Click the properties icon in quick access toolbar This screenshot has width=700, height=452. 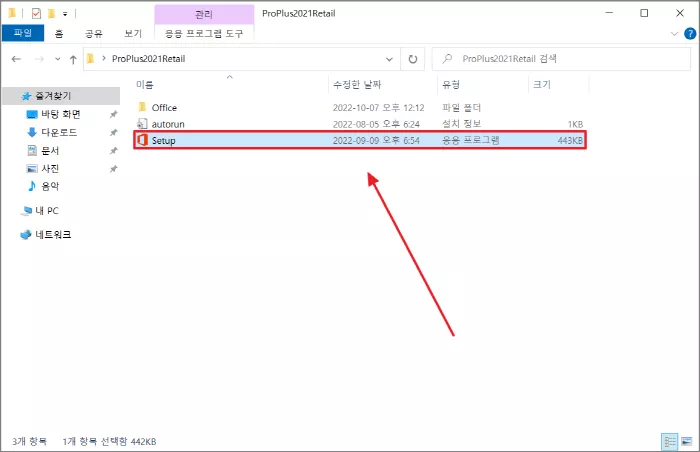pyautogui.click(x=36, y=13)
